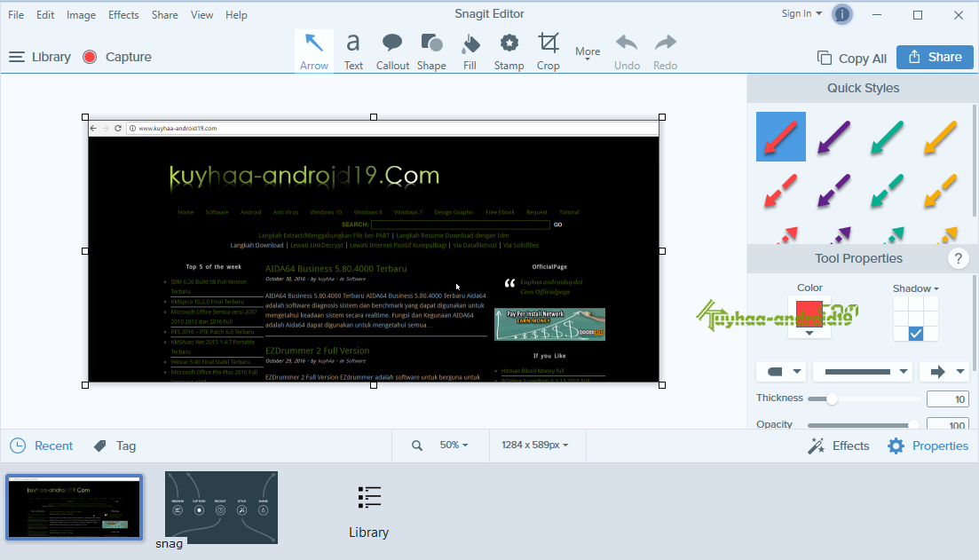The width and height of the screenshot is (979, 560).
Task: Show the Tag view
Action: 114,446
